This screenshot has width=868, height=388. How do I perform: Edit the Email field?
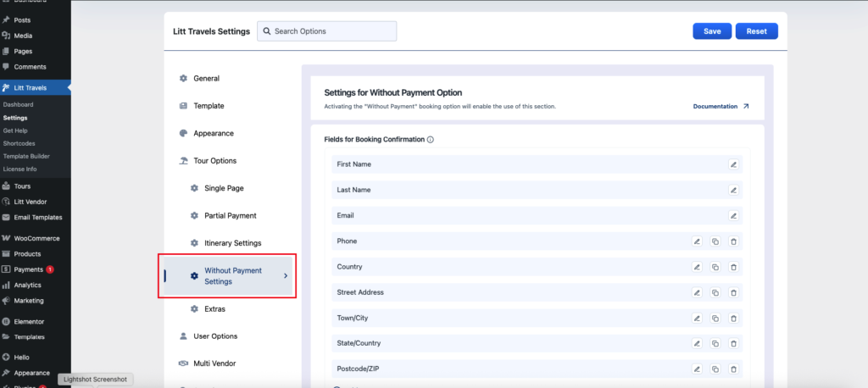[x=733, y=216]
